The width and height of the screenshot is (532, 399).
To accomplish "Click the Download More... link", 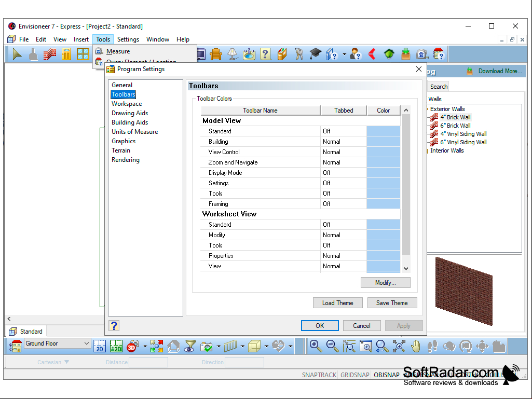I will [500, 71].
